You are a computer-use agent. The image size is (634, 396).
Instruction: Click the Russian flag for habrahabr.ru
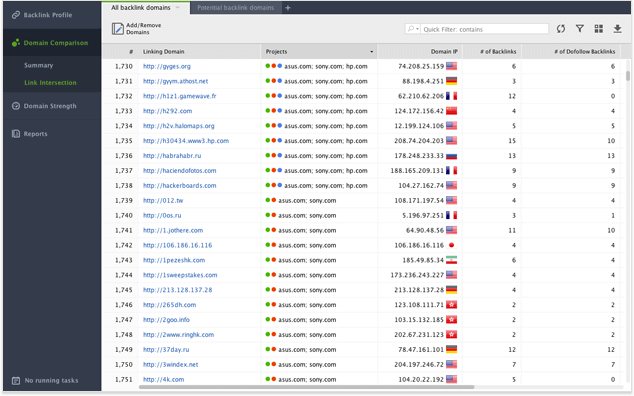[451, 156]
